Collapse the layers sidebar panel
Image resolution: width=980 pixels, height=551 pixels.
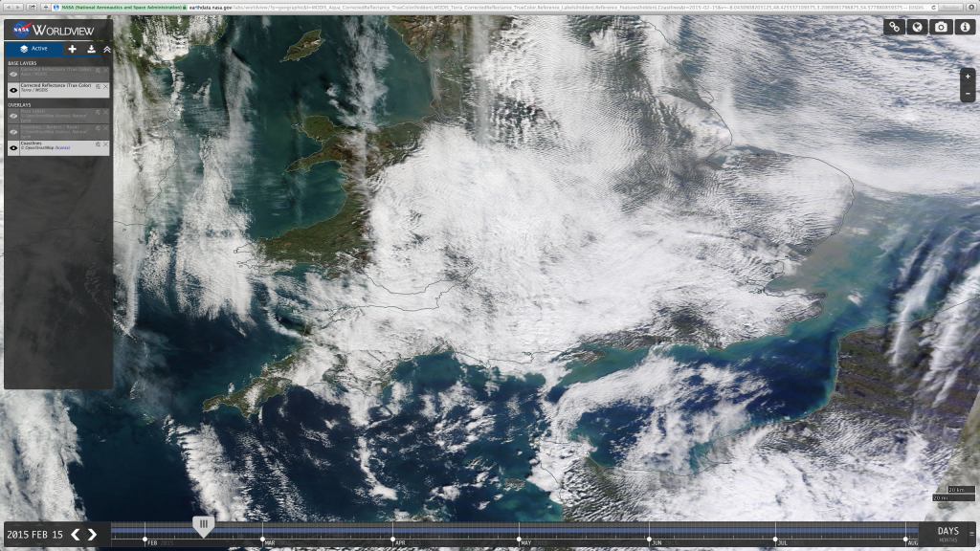click(107, 49)
